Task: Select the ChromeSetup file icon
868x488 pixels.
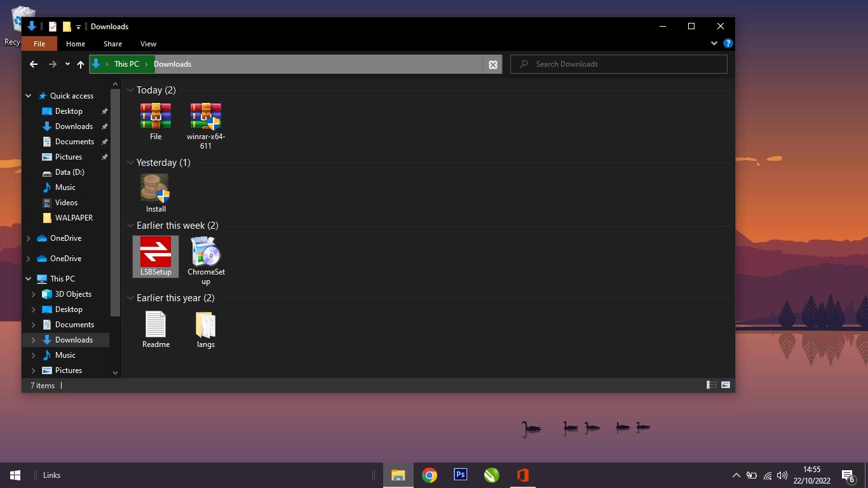Action: 206,252
